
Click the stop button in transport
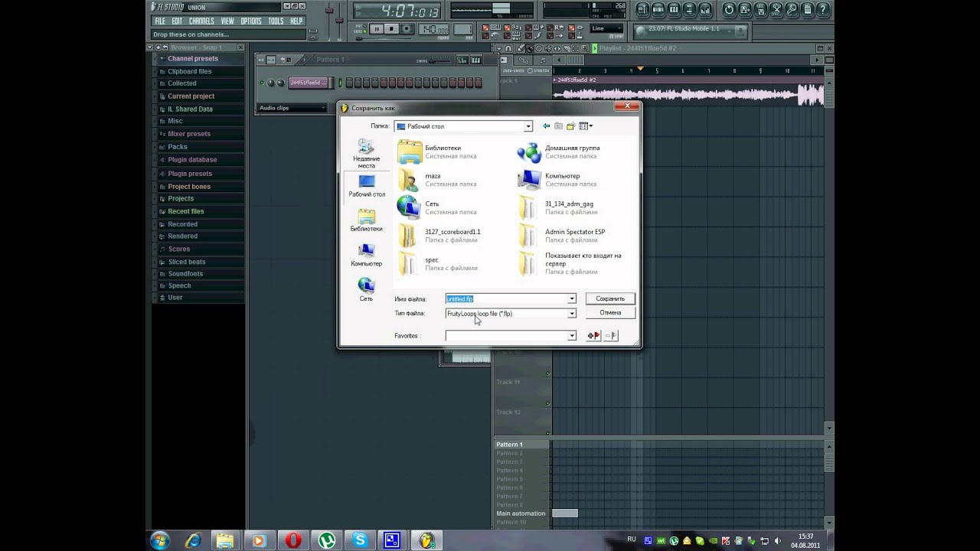tap(391, 29)
